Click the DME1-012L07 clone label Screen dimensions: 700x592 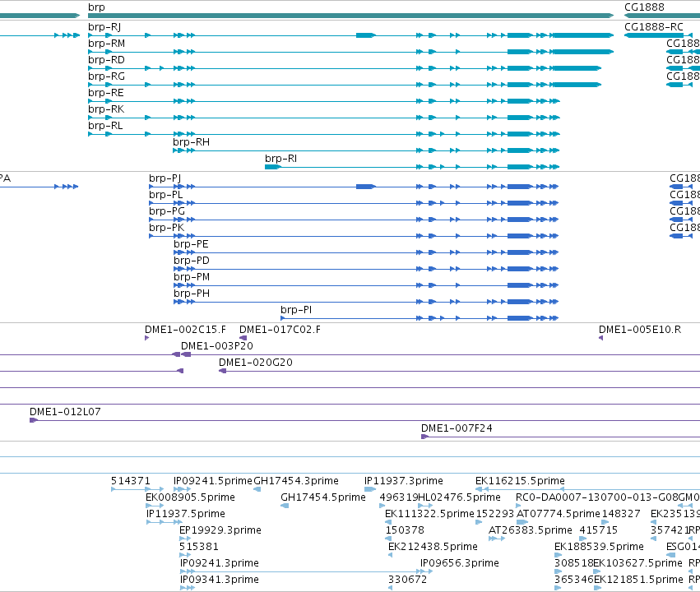point(65,412)
